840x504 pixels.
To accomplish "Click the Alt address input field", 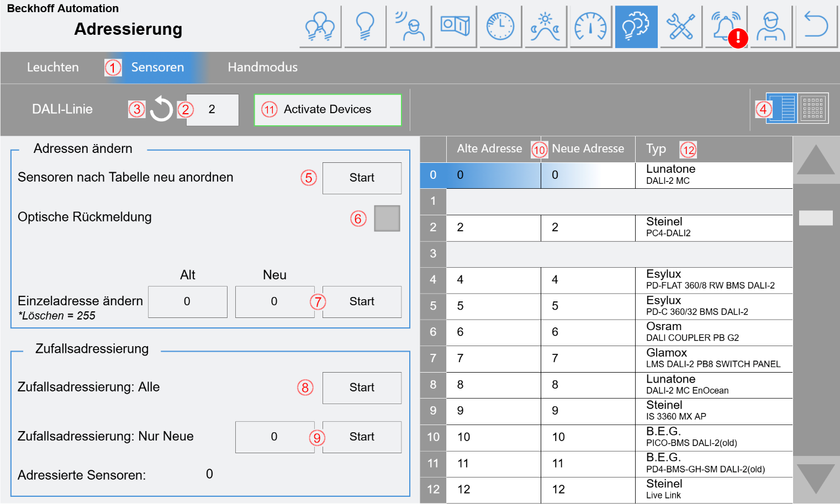I will click(x=187, y=301).
